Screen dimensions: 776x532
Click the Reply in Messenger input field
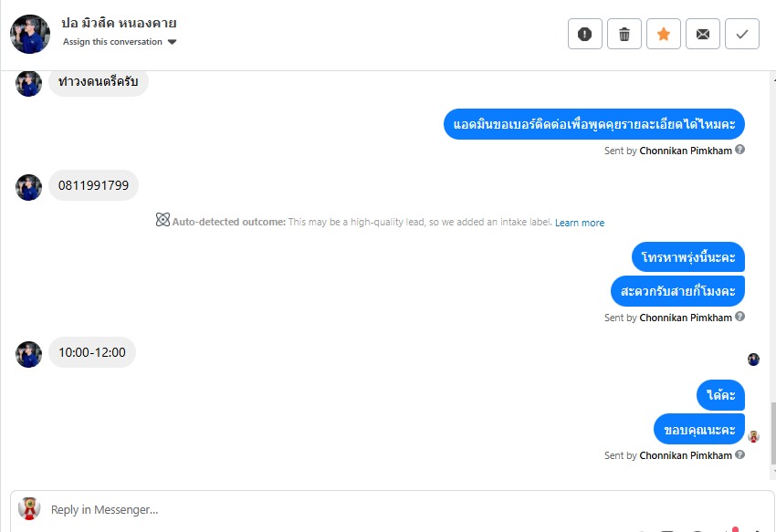pos(365,510)
